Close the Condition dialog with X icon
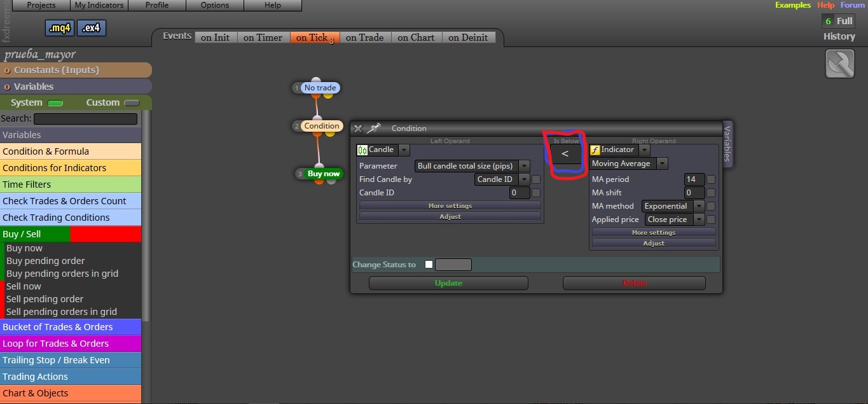Screen dimensions: 868x404 pyautogui.click(x=358, y=129)
